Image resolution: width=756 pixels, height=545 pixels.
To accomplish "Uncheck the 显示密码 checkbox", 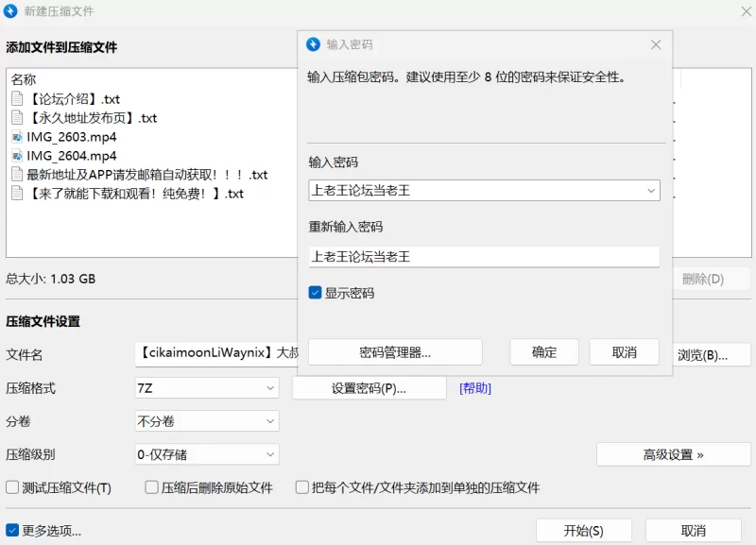I will point(315,293).
